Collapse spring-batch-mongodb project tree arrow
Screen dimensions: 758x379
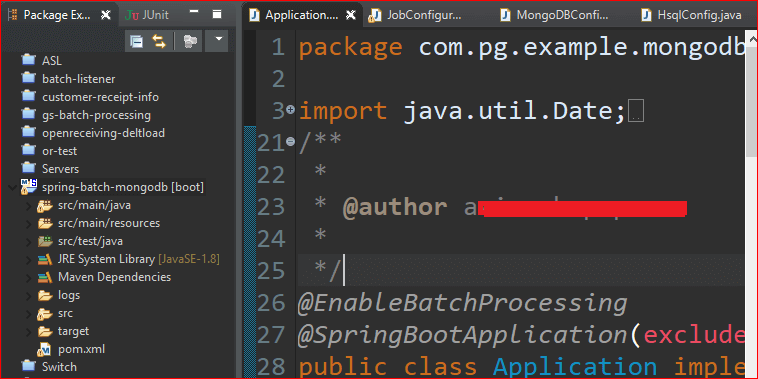12,187
